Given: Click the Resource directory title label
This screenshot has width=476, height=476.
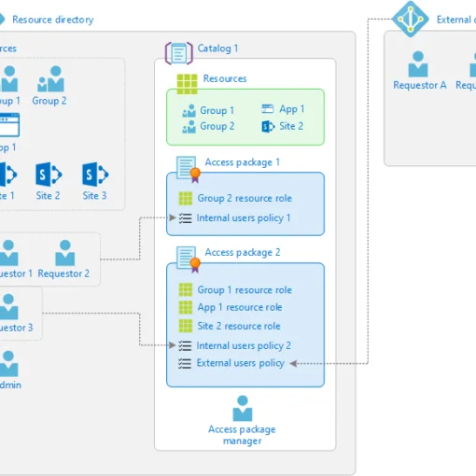Looking at the screenshot, I should [x=53, y=20].
